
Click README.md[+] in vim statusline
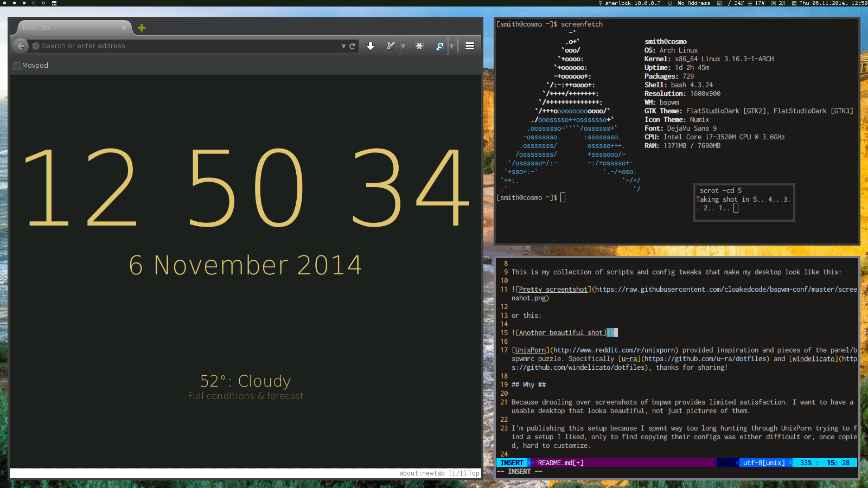coord(560,463)
